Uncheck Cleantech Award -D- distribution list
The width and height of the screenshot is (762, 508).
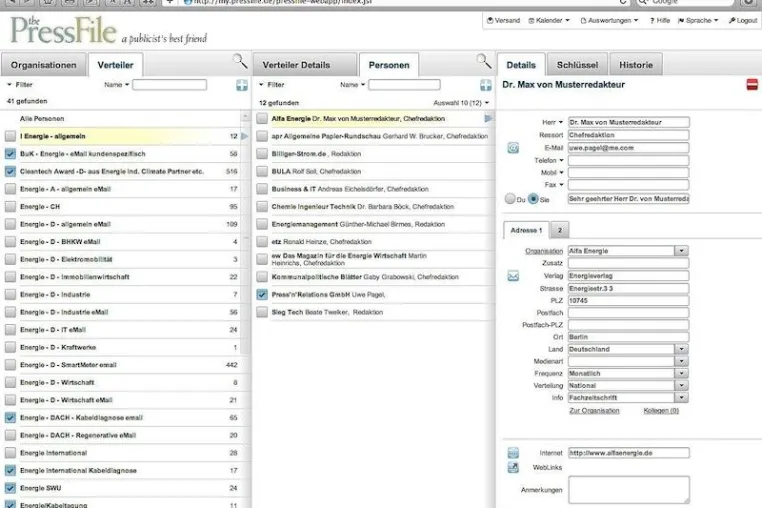[10, 171]
